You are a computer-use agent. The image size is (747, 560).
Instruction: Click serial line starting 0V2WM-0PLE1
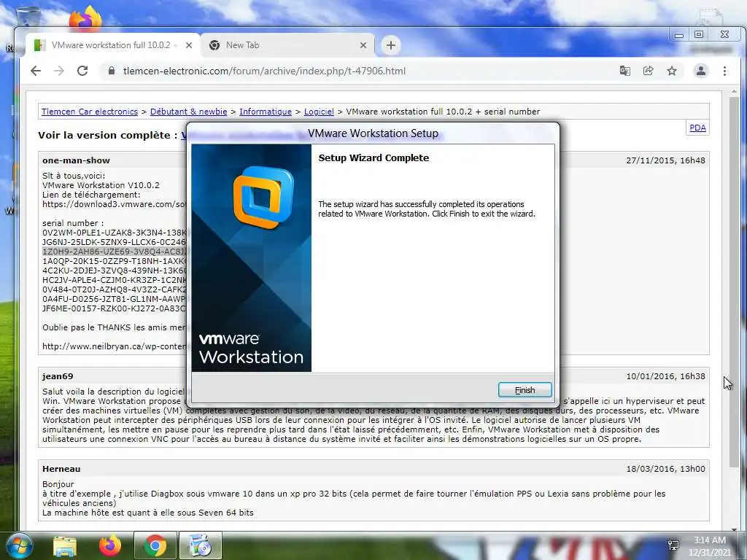pos(114,233)
